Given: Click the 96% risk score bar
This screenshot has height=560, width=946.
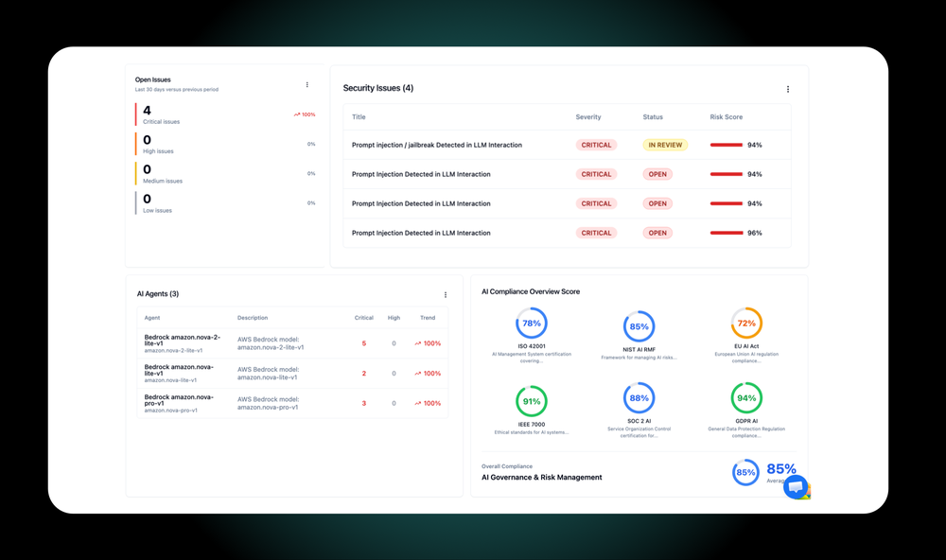Looking at the screenshot, I should click(x=727, y=233).
